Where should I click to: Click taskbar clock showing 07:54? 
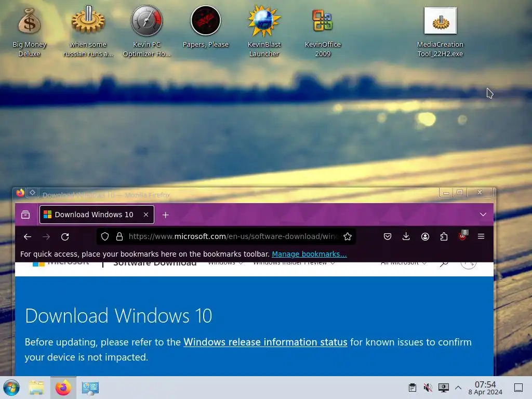tap(485, 388)
